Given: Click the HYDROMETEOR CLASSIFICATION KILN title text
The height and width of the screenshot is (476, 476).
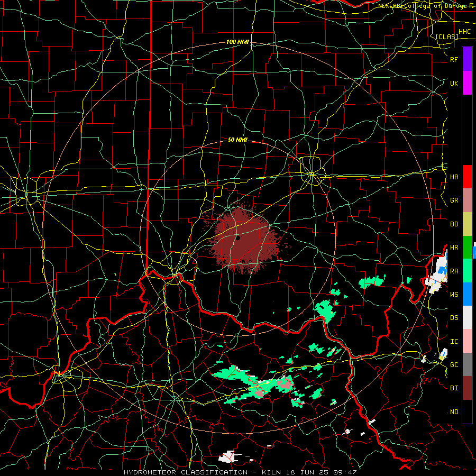Looking at the screenshot, I should point(240,472).
